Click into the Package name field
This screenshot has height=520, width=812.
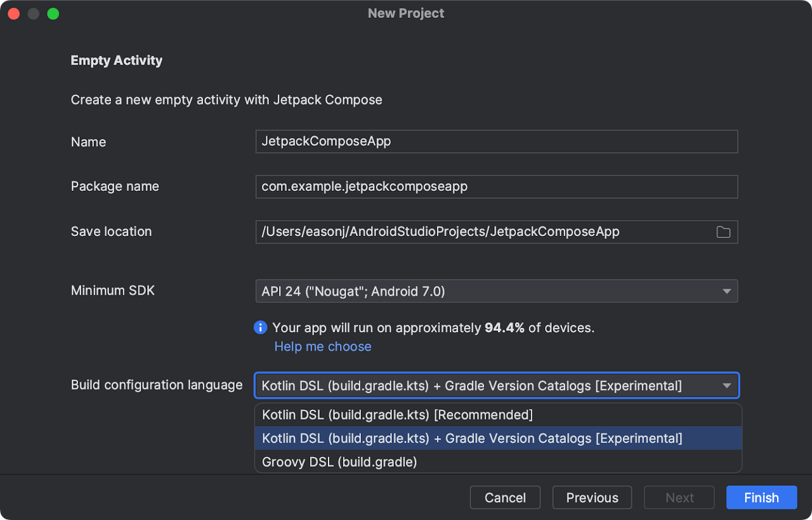coord(496,186)
